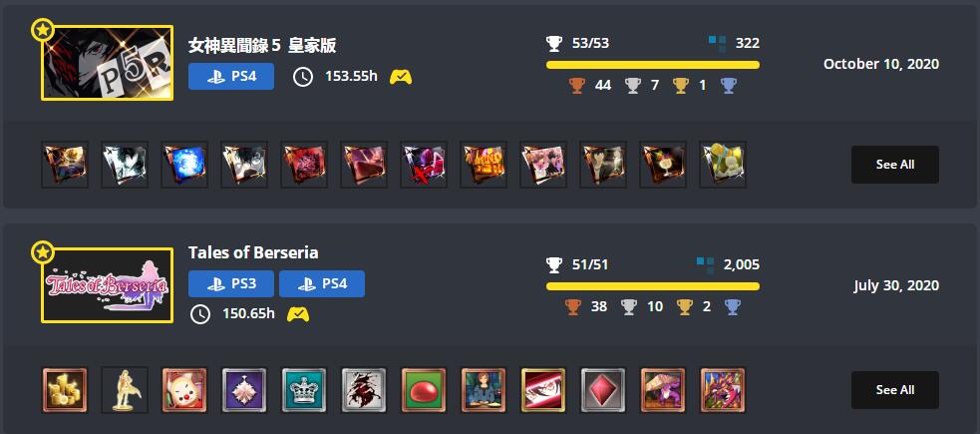This screenshot has height=434, width=980.
Task: Click the yellow progress bar under 51/51
Action: tap(653, 286)
